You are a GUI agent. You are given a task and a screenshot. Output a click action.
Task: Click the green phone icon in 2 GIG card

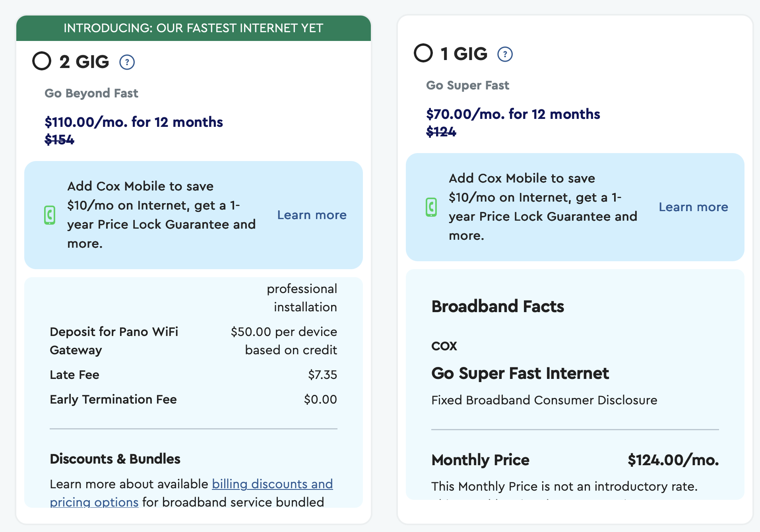50,215
